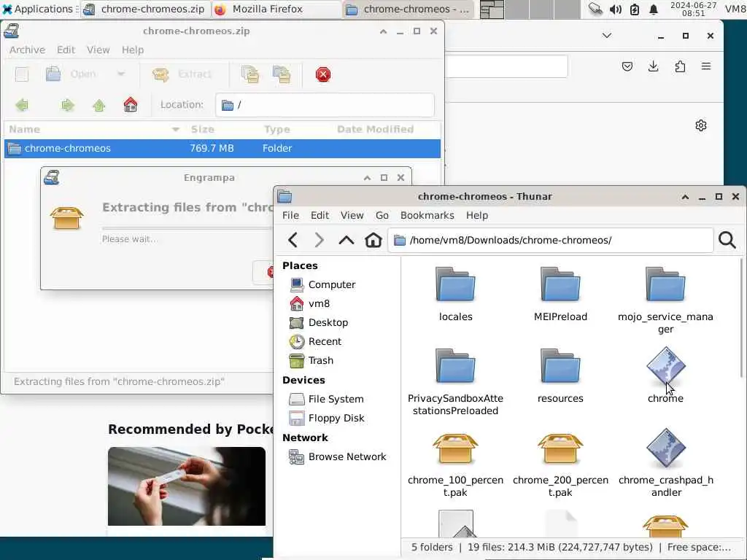Click Engrampa home icon
Image resolution: width=747 pixels, height=560 pixels.
(131, 104)
